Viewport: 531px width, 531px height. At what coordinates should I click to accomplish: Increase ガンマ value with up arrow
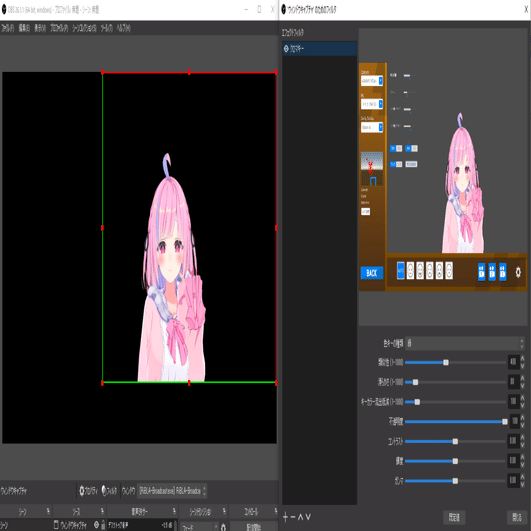(x=523, y=477)
